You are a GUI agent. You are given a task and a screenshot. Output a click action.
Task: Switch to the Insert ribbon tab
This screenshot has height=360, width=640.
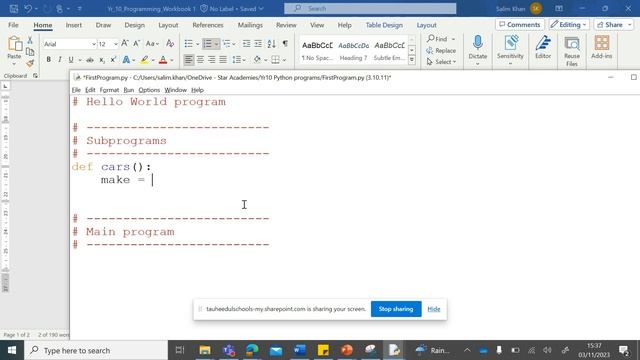click(74, 25)
